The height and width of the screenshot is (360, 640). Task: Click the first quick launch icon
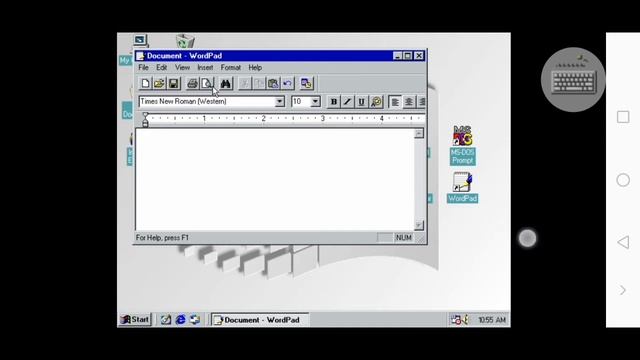[166, 320]
